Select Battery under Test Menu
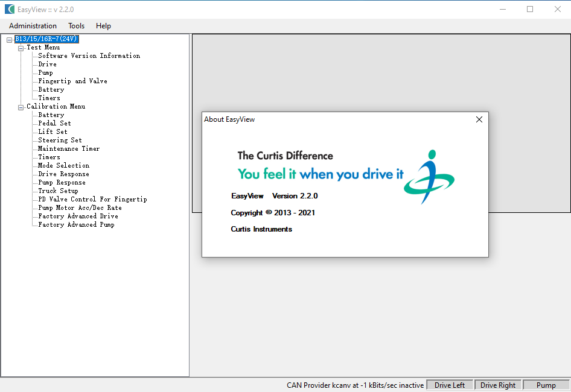Image resolution: width=571 pixels, height=392 pixels. click(x=51, y=89)
